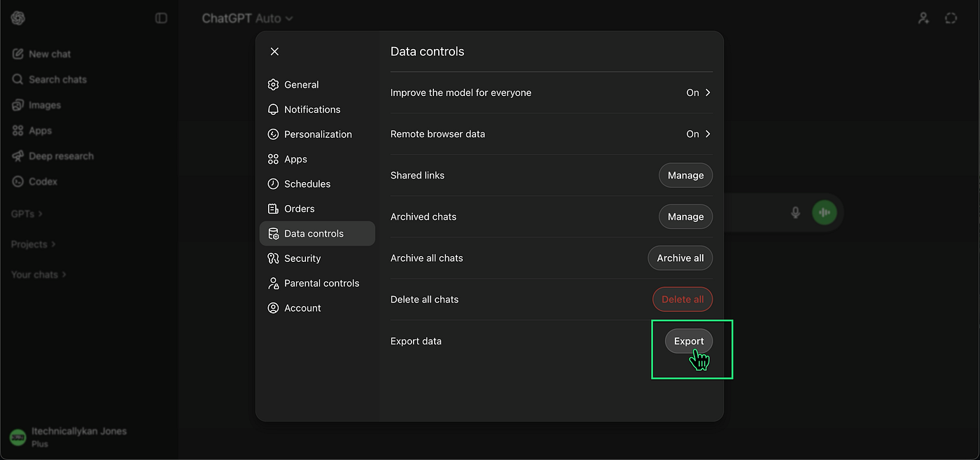Click the sidebar Apps grid icon

[17, 131]
